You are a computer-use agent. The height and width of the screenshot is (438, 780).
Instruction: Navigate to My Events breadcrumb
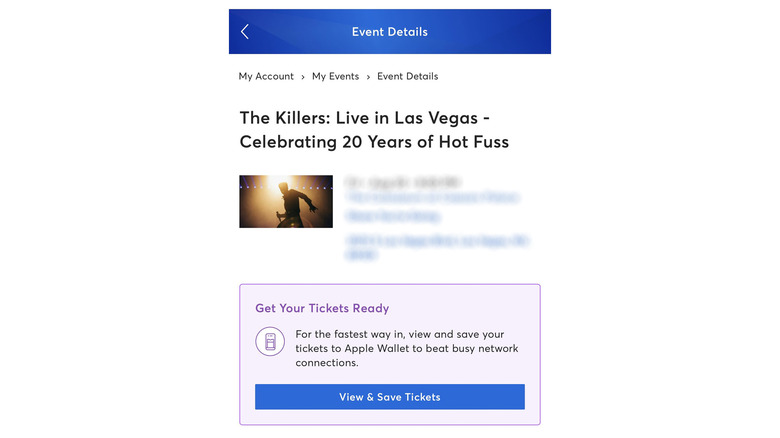(x=335, y=76)
